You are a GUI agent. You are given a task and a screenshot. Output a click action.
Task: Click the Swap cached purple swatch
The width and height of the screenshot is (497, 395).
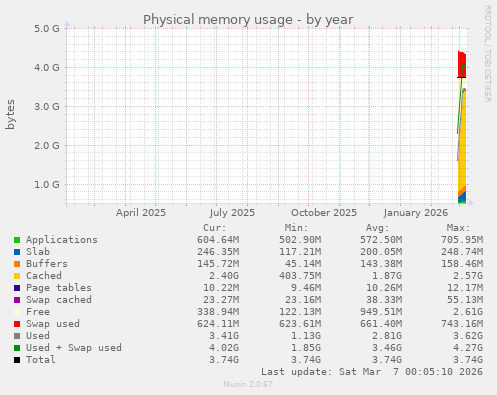coord(17,300)
